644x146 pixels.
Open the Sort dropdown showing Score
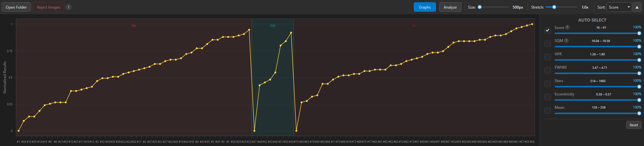coord(619,7)
